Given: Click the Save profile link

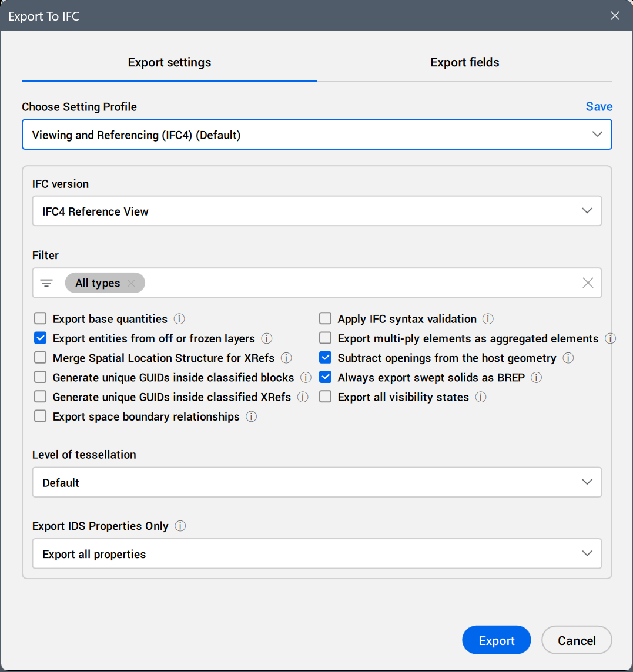Looking at the screenshot, I should point(599,106).
